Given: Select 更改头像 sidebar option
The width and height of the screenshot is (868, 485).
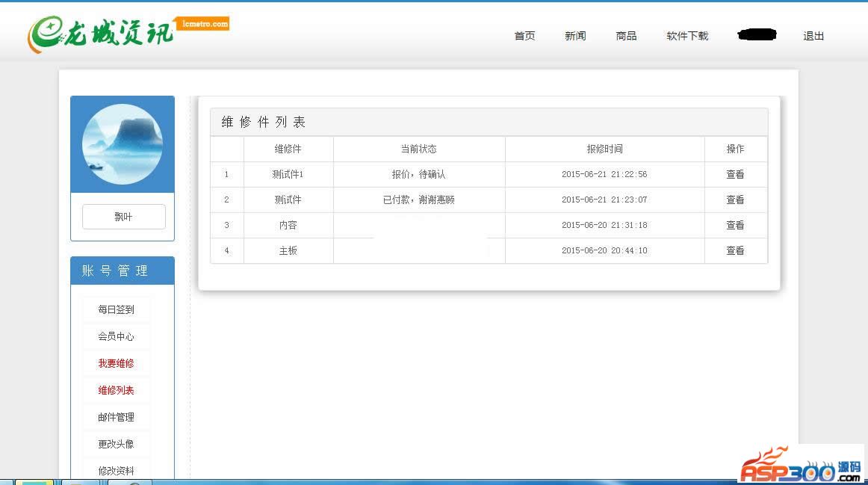Looking at the screenshot, I should click(x=116, y=444).
